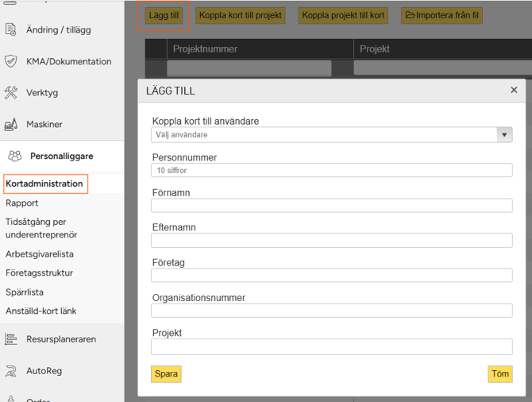
Task: Go to Arbetsgivarelista
Action: [x=40, y=254]
